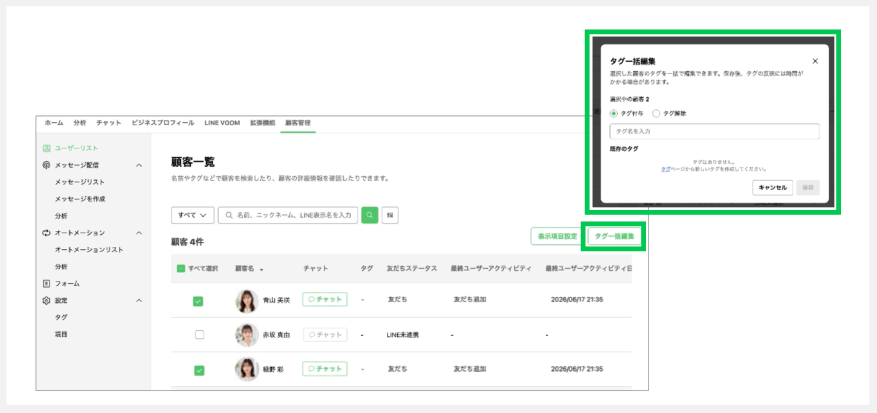The image size is (877, 413).
Task: Uncheck the checkbox for 青山 美咲
Action: click(x=199, y=301)
